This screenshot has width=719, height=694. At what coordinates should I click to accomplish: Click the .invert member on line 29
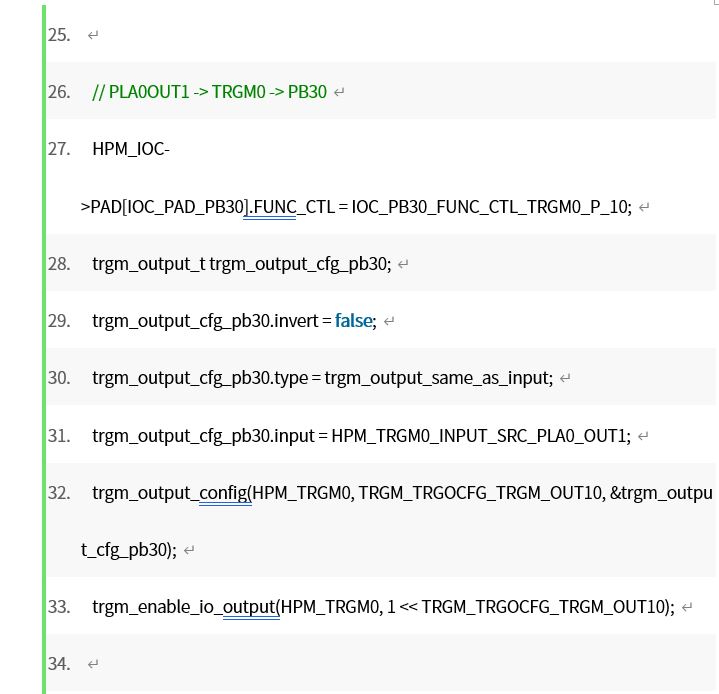click(x=294, y=321)
